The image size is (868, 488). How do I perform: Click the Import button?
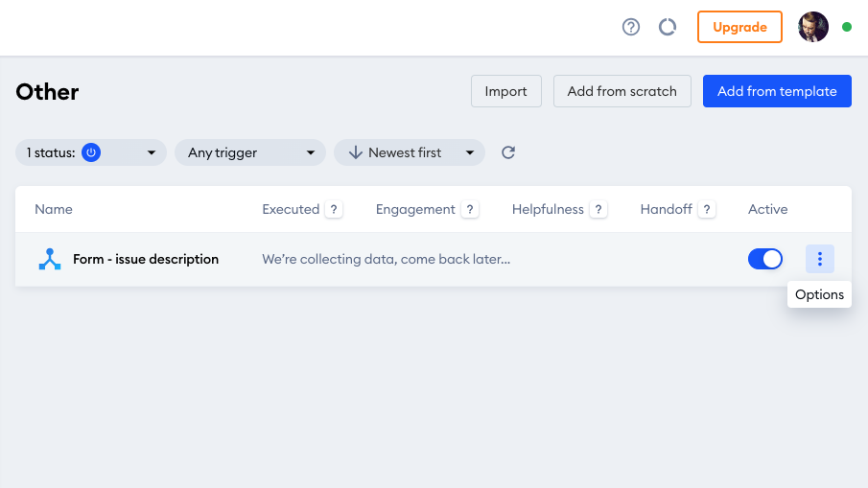506,91
